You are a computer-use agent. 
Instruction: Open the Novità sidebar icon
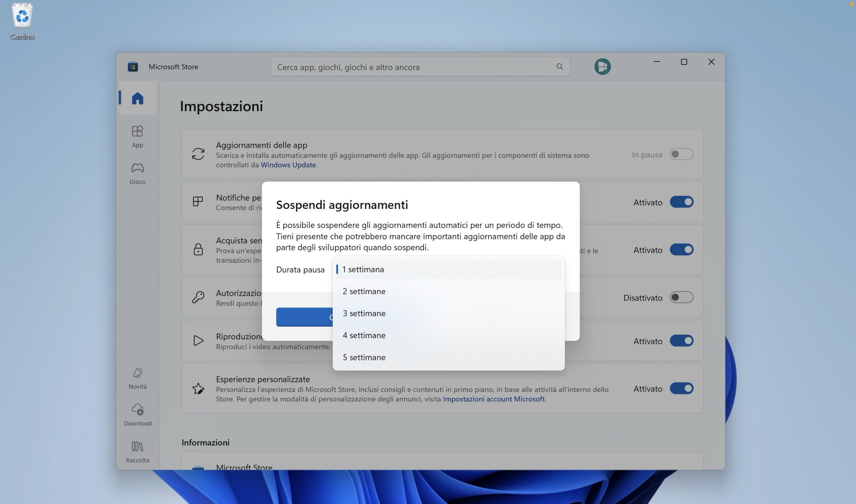(137, 378)
